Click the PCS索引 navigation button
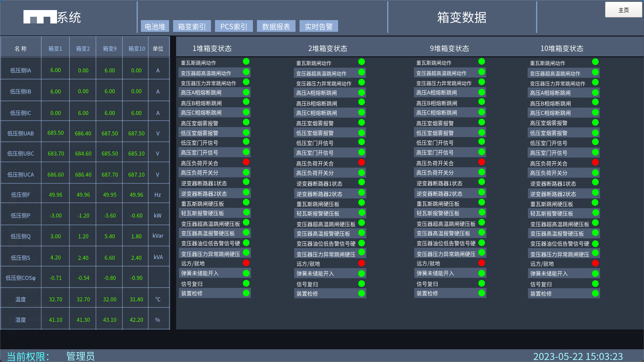644x362 pixels. [x=233, y=26]
